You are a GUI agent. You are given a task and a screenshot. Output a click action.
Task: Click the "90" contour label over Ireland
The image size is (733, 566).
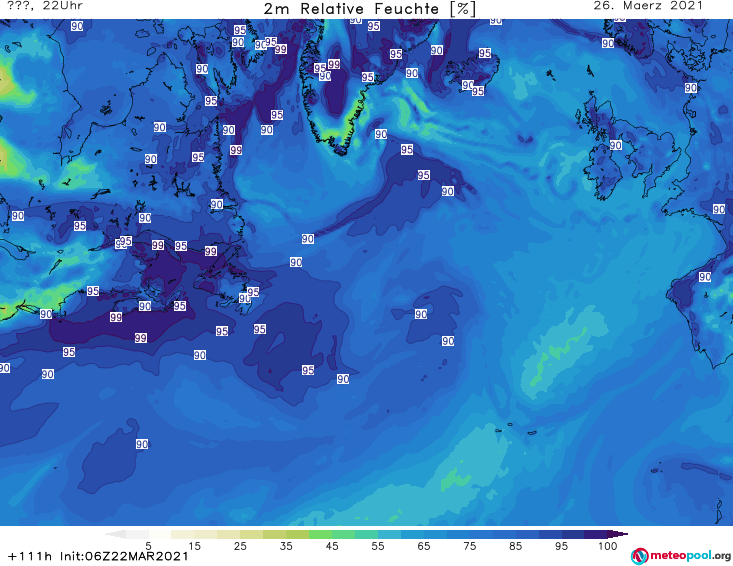pyautogui.click(x=616, y=145)
